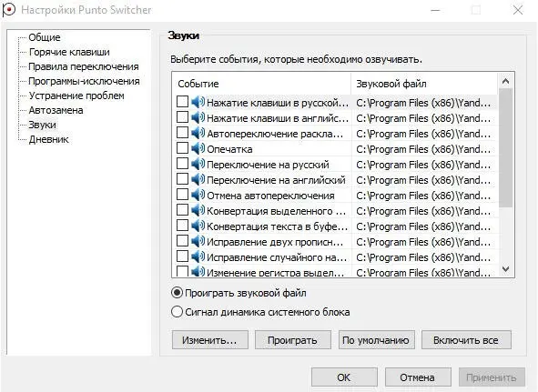Click speaker icon for Конвертация текста в буфе
This screenshot has height=392, width=538.
click(x=198, y=226)
